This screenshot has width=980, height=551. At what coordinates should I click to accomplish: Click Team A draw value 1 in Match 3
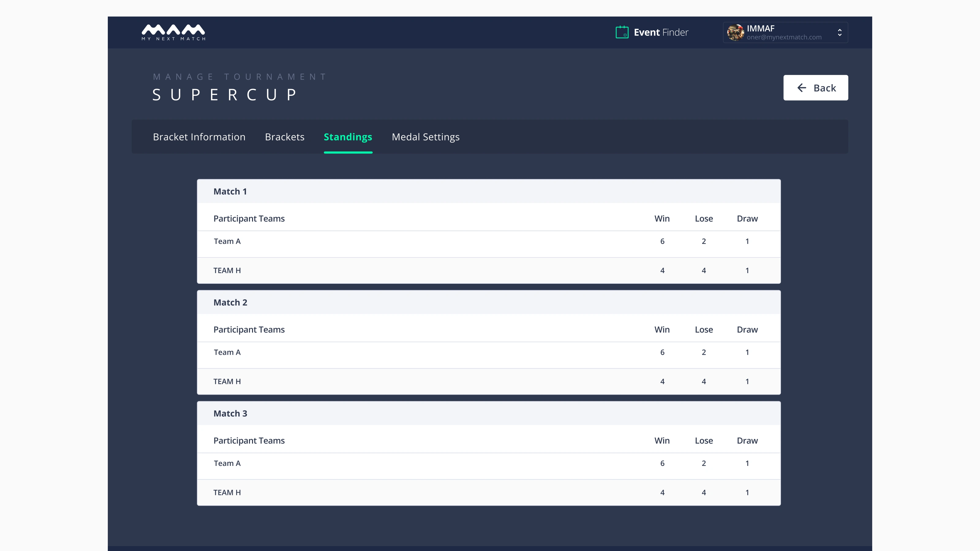tap(747, 463)
